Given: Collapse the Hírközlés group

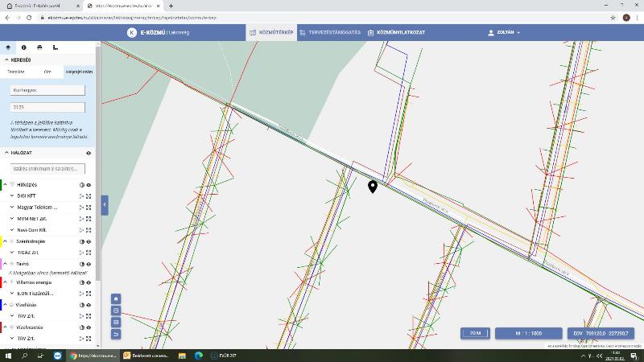Looking at the screenshot, I should point(6,185).
